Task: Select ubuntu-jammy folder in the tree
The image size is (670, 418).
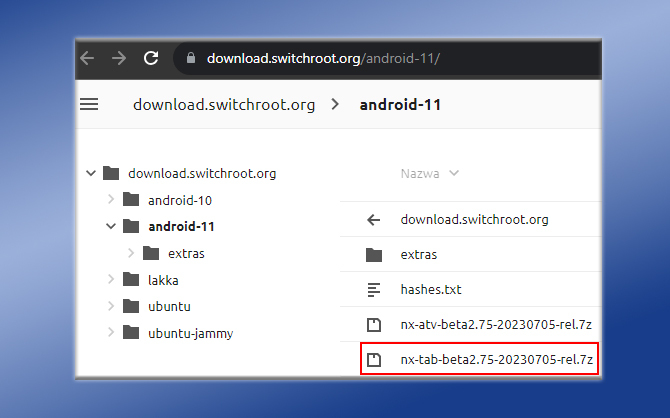Action: point(191,333)
